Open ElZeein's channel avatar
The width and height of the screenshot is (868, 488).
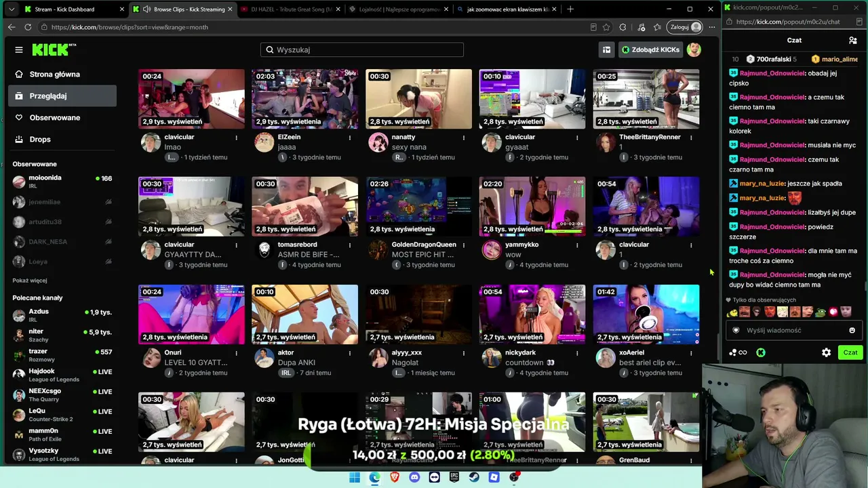(264, 142)
